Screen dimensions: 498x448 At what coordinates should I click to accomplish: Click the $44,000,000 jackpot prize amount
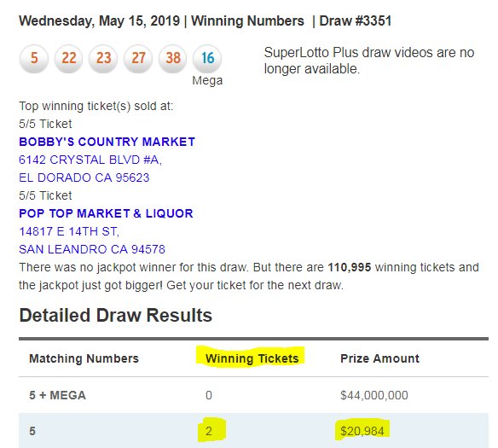pyautogui.click(x=374, y=395)
